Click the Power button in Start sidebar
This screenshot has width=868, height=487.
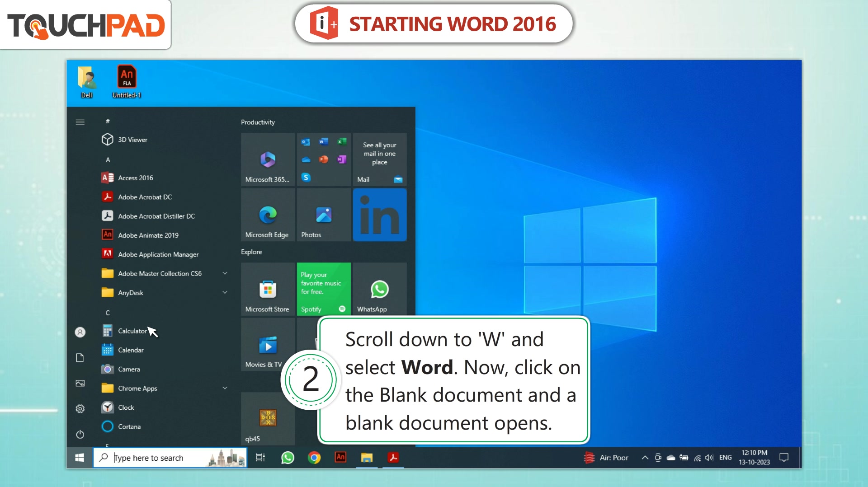pos(80,434)
